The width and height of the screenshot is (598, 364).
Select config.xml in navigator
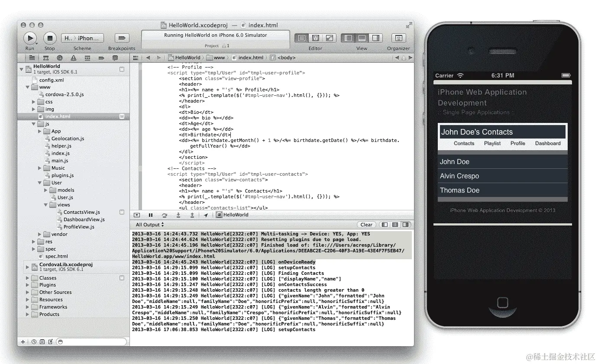pos(48,80)
